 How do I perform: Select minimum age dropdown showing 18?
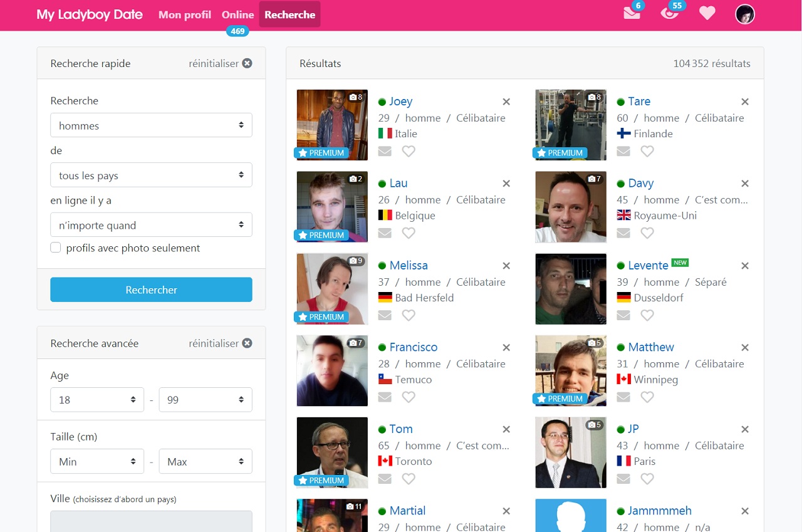click(x=97, y=400)
